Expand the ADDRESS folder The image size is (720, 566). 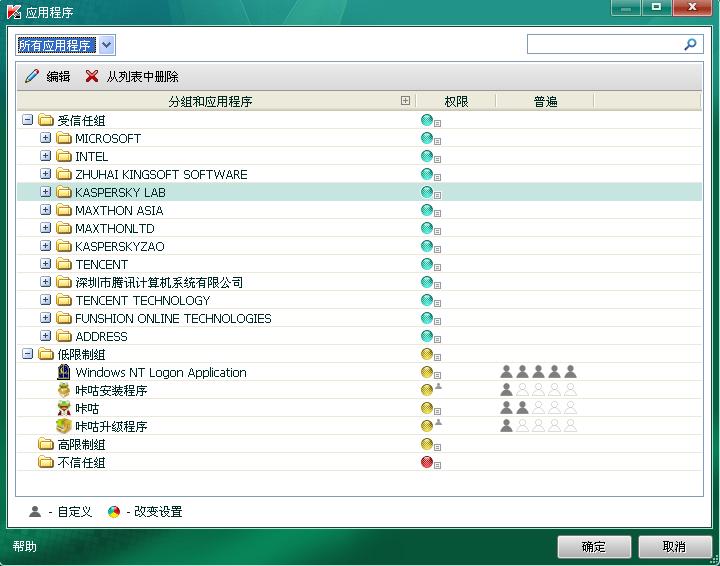[45, 336]
